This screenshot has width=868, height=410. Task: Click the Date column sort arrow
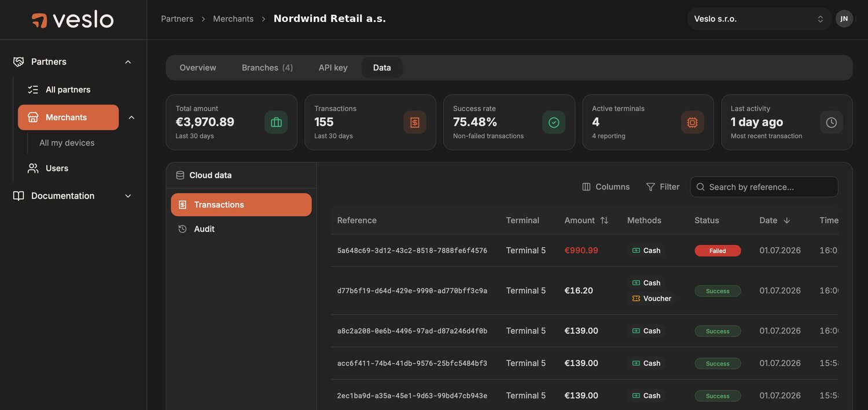tap(786, 220)
